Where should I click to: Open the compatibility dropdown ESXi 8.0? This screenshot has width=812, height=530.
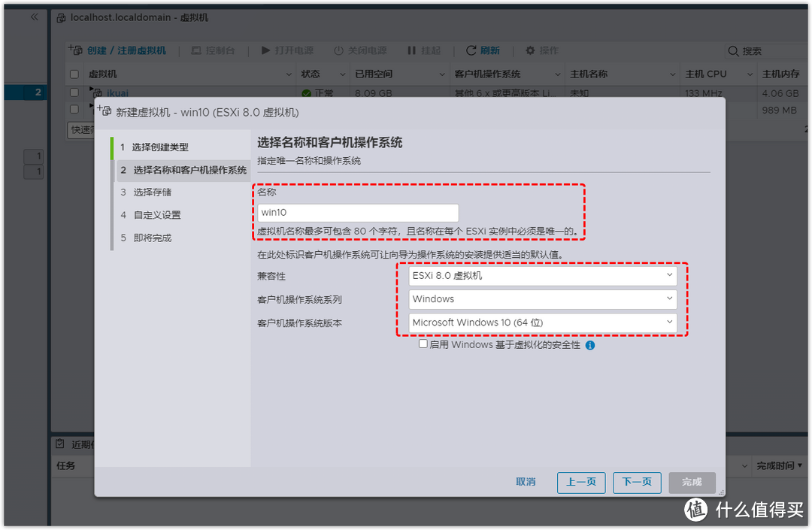pos(542,275)
